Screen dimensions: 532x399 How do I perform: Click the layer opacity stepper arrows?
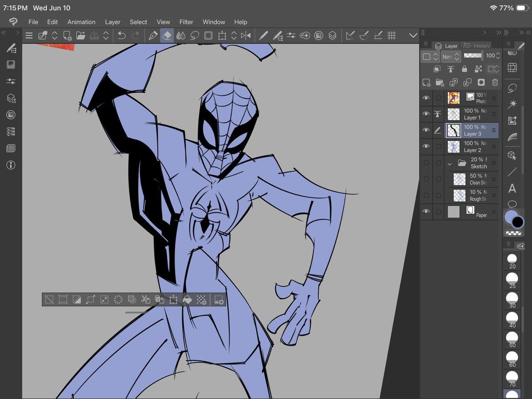point(498,56)
